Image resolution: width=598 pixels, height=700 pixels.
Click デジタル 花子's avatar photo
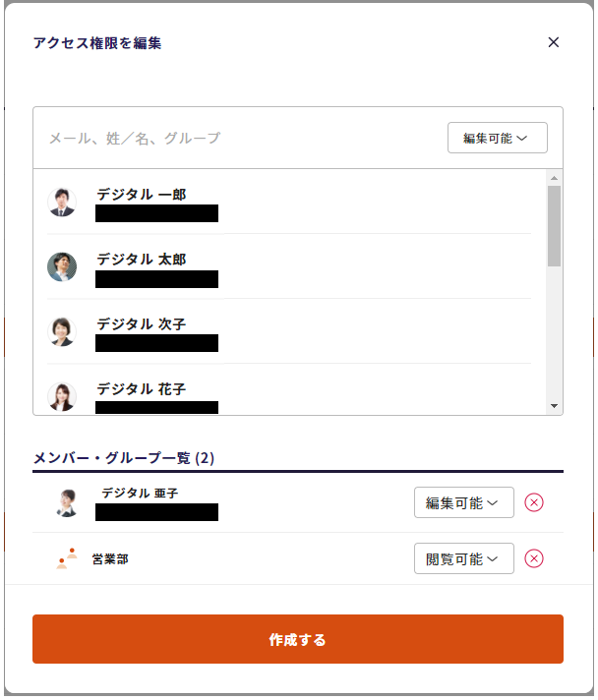[x=62, y=396]
